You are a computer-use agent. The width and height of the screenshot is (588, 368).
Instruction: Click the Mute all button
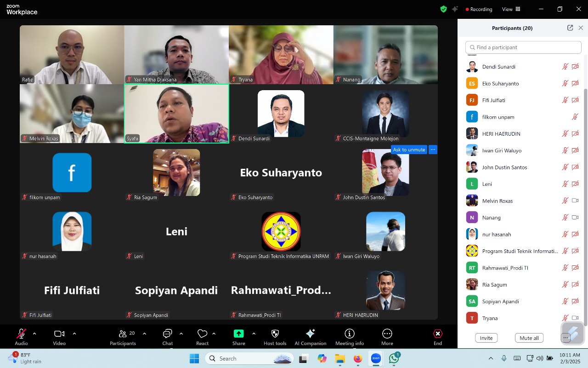[529, 338]
